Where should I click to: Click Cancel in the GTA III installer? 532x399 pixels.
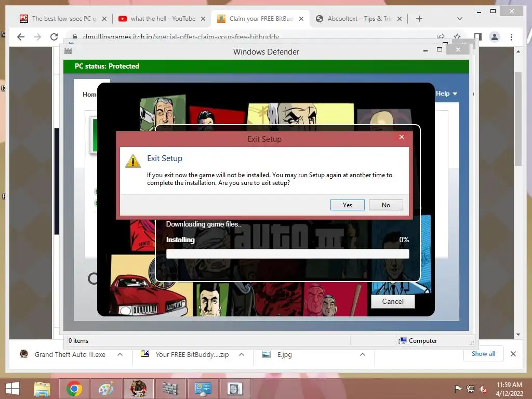pyautogui.click(x=393, y=301)
